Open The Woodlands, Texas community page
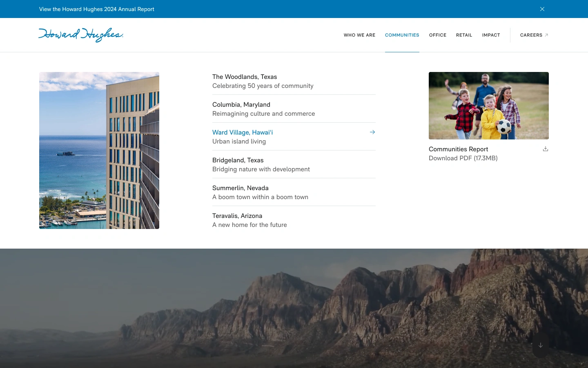 (x=245, y=77)
